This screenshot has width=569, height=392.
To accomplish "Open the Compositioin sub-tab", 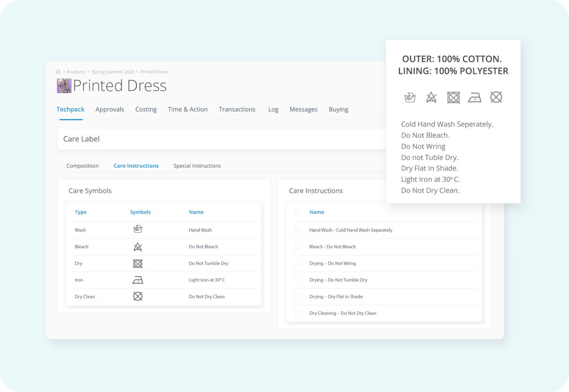I will [x=82, y=166].
